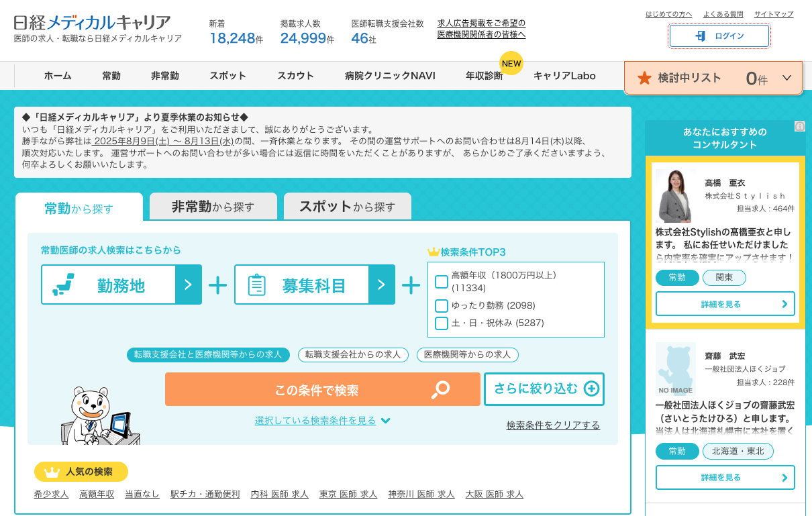Image resolution: width=812 pixels, height=516 pixels.
Task: Open 齋藤武宏's 詳細を見る button
Action: [x=725, y=478]
